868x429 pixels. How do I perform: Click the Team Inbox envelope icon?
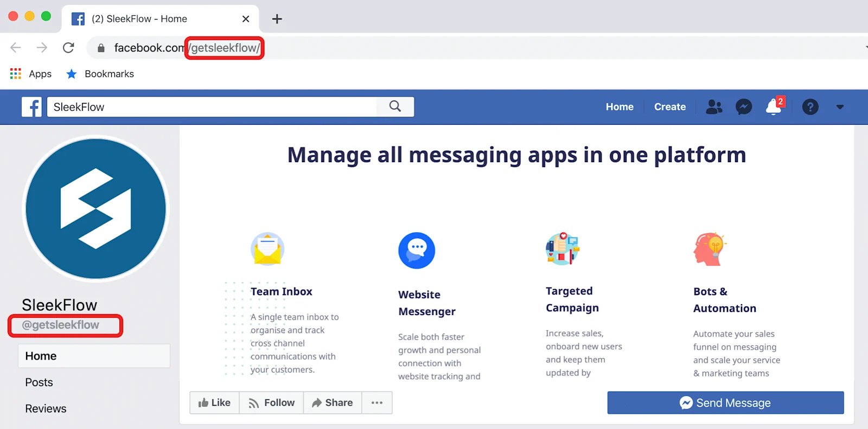[267, 249]
